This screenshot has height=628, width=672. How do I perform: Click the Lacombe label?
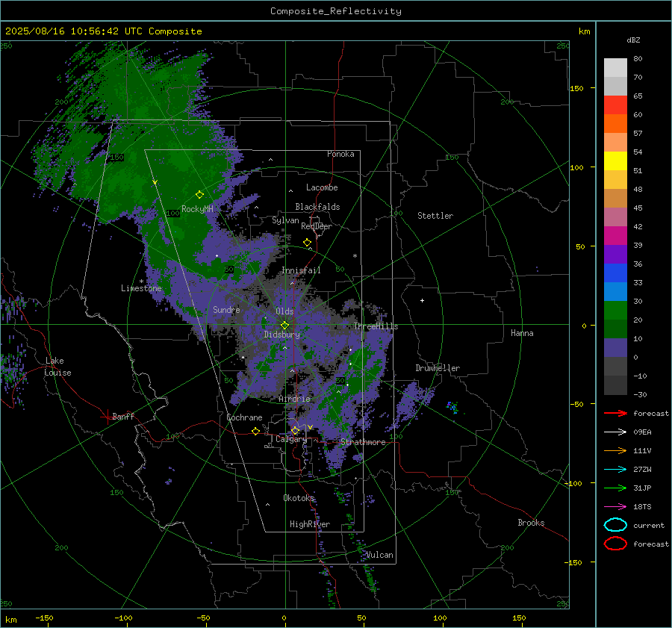pos(322,187)
